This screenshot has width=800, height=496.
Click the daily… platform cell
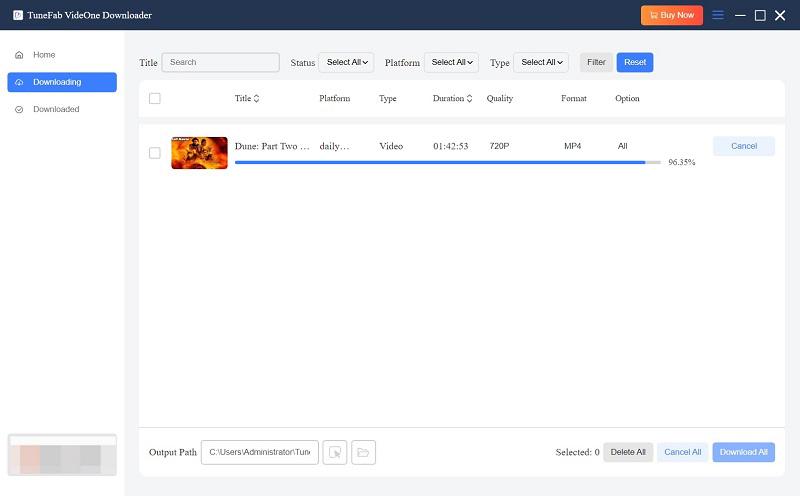(x=334, y=146)
